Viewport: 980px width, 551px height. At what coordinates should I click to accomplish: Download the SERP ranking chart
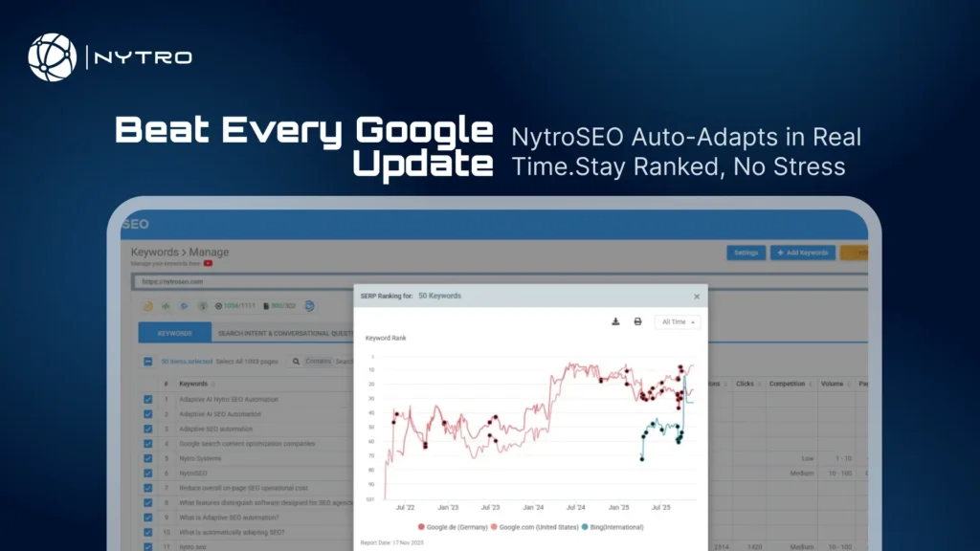(x=616, y=322)
